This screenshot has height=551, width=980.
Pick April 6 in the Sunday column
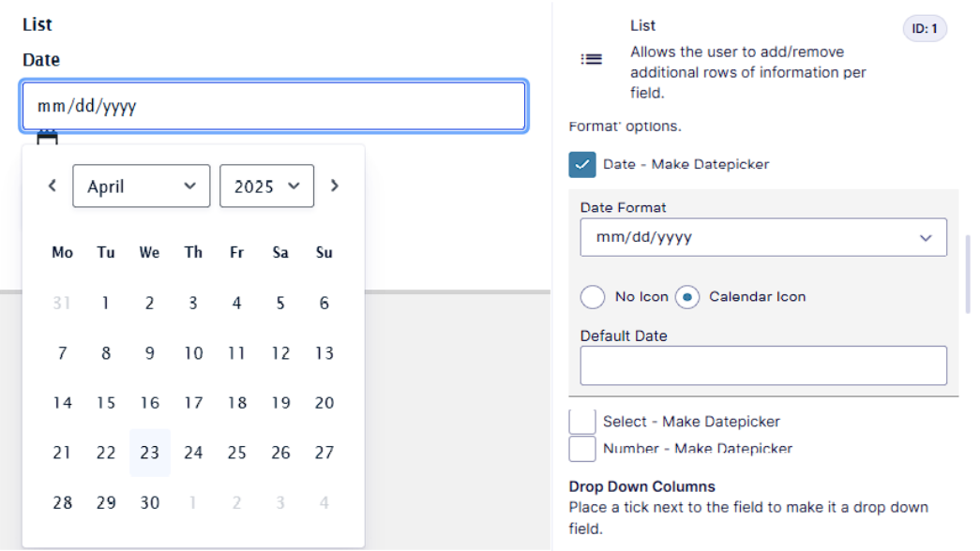pyautogui.click(x=324, y=304)
